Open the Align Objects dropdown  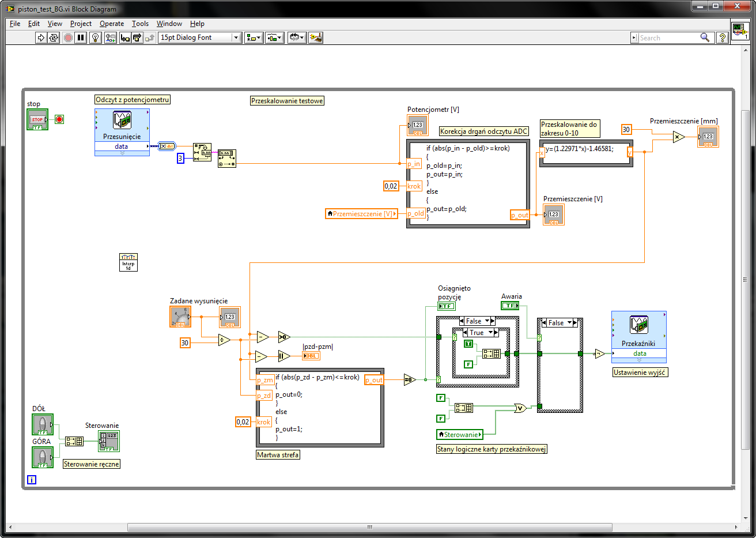(254, 37)
